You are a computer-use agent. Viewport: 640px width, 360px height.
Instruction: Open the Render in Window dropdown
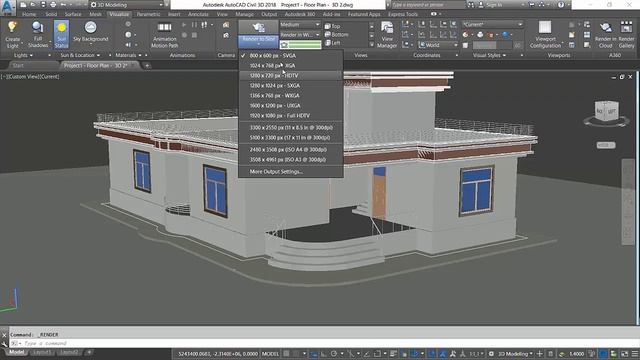point(300,35)
